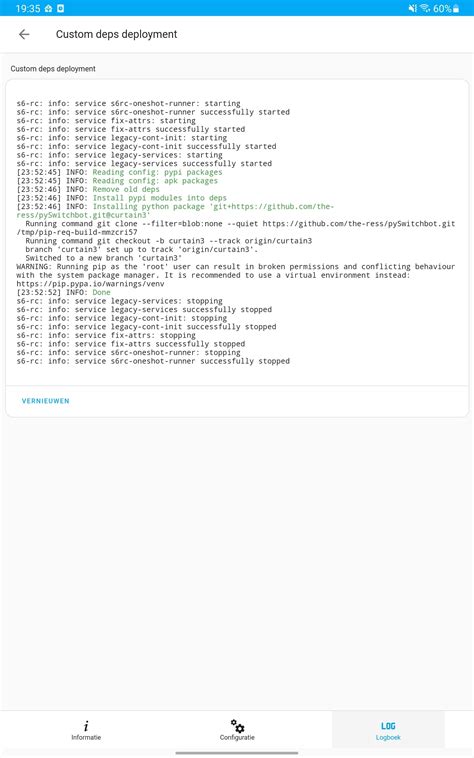Click the Remove old deps log line
This screenshot has width=474, height=758.
(126, 189)
